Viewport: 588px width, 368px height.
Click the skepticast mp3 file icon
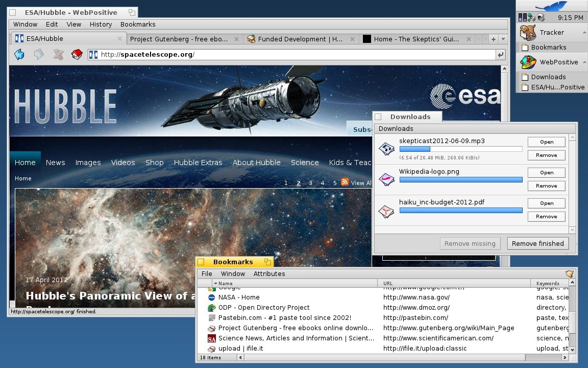[x=386, y=149]
